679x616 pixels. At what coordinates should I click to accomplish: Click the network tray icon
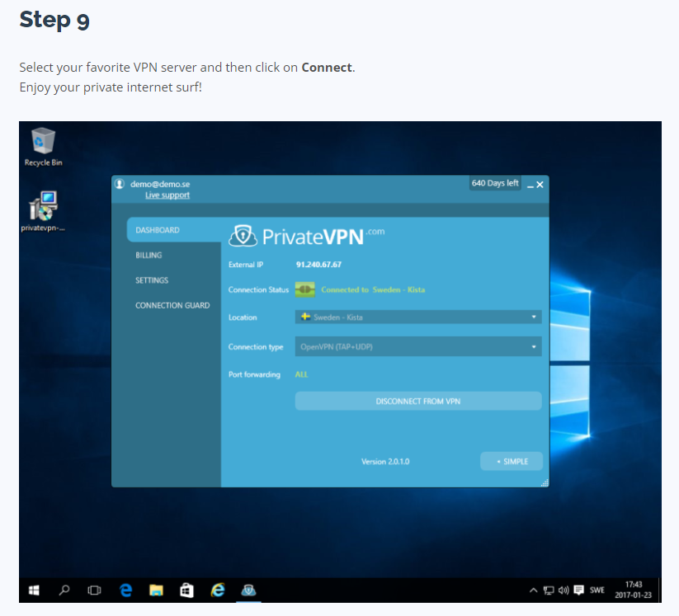click(549, 590)
